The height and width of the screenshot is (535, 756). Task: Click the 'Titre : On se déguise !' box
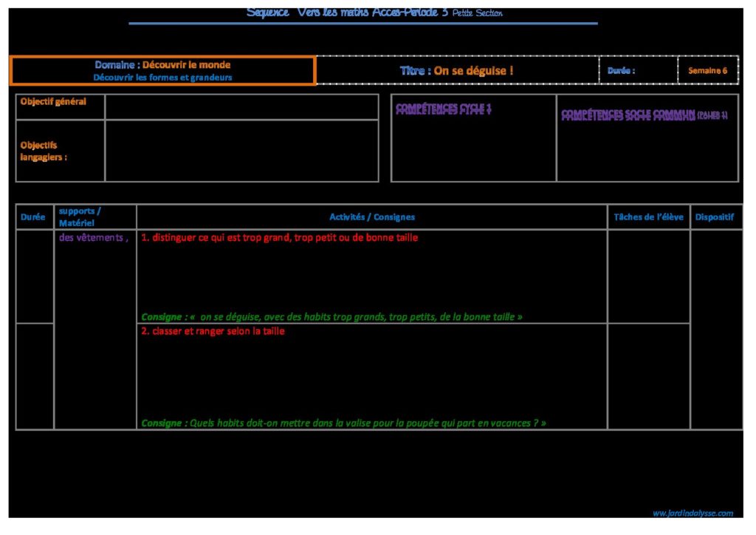(x=456, y=70)
